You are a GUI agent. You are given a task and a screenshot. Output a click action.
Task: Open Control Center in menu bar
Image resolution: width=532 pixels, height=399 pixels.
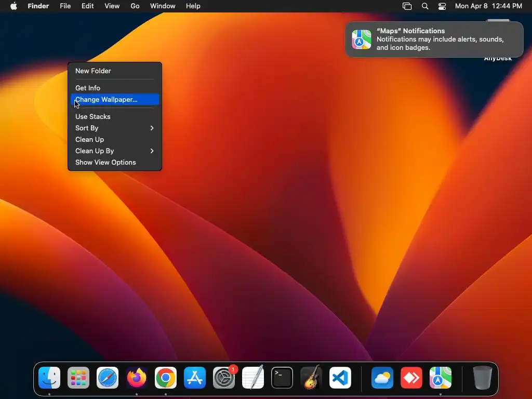(x=442, y=6)
